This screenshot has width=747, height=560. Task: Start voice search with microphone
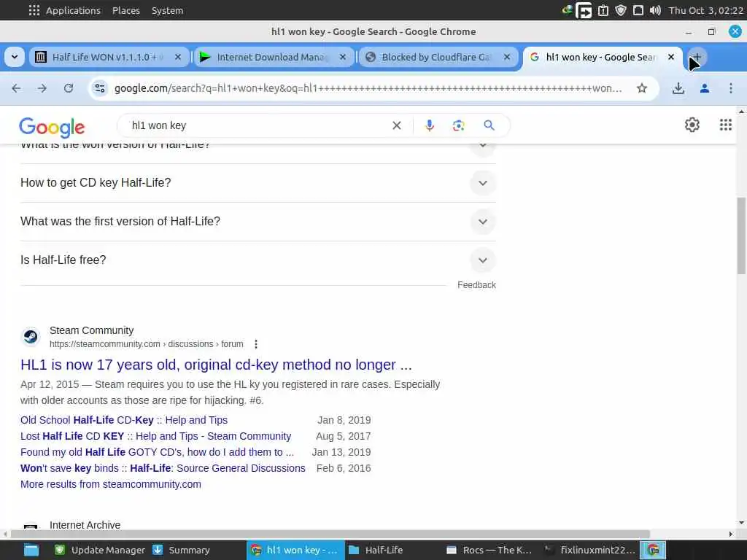(429, 125)
